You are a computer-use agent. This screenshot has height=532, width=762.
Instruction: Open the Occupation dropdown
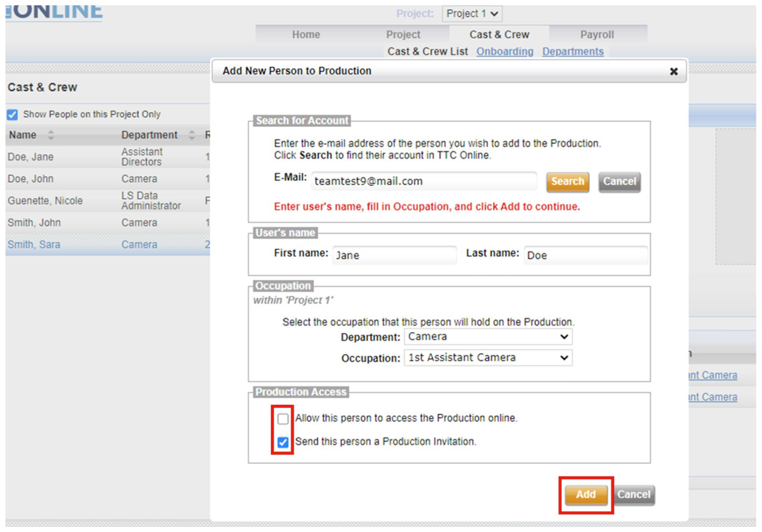(488, 358)
